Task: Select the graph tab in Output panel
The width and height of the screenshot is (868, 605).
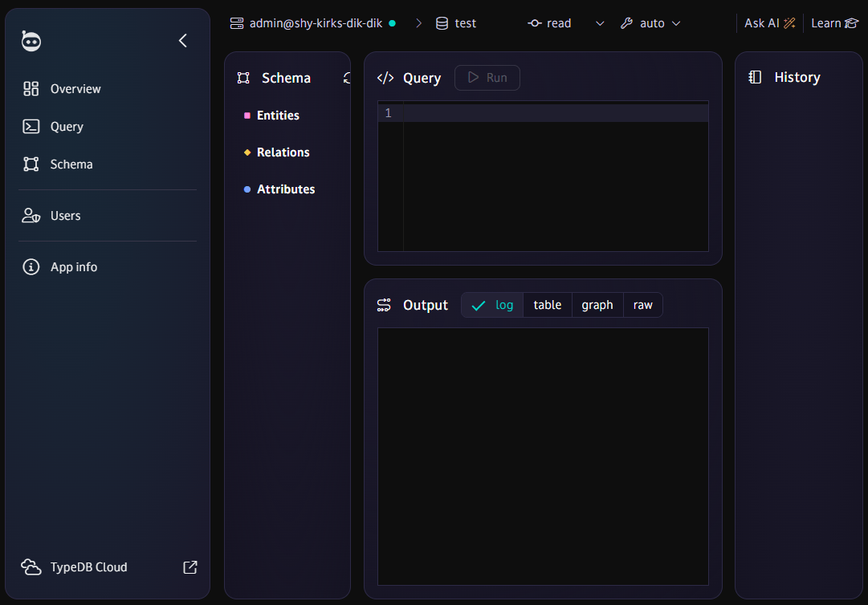Action: 597,305
